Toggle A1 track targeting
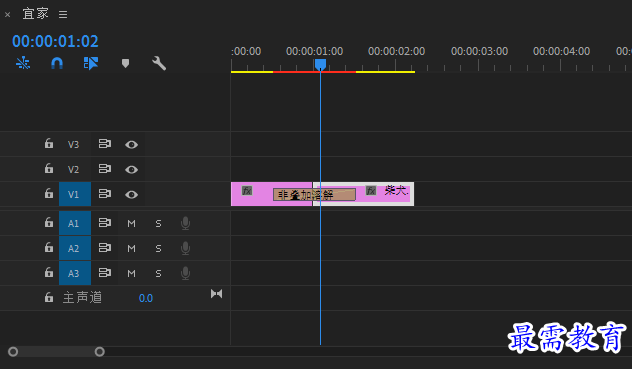 [x=75, y=223]
